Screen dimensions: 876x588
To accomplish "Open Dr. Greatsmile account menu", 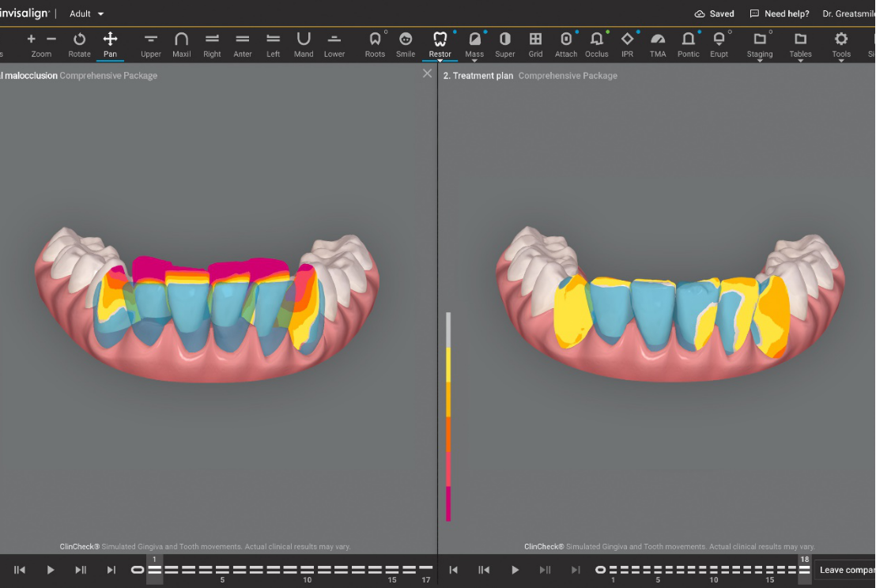I will (848, 13).
